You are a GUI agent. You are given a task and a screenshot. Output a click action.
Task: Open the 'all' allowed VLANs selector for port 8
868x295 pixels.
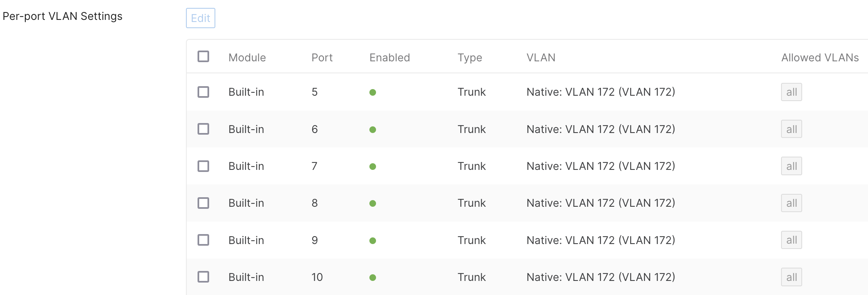pyautogui.click(x=791, y=203)
